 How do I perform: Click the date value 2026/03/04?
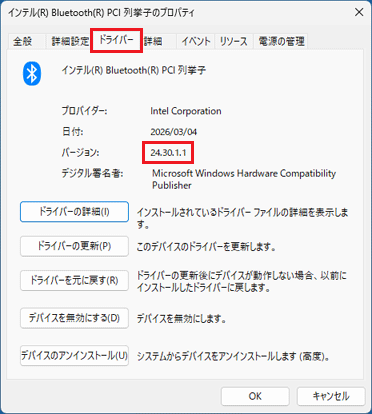tap(173, 132)
